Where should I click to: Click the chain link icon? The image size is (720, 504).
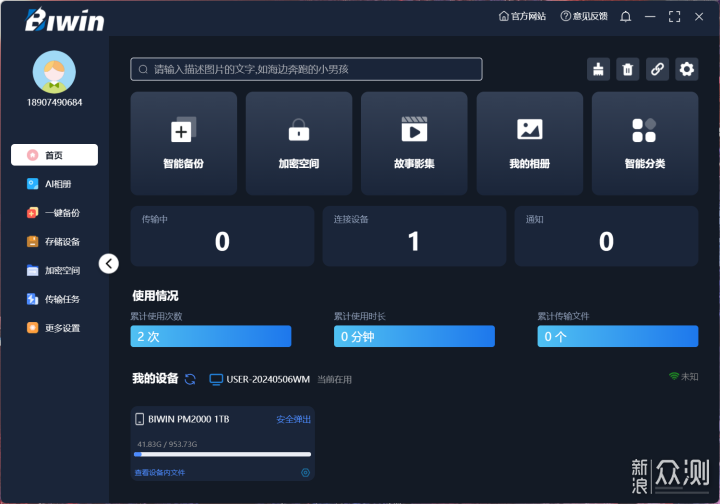coord(657,69)
